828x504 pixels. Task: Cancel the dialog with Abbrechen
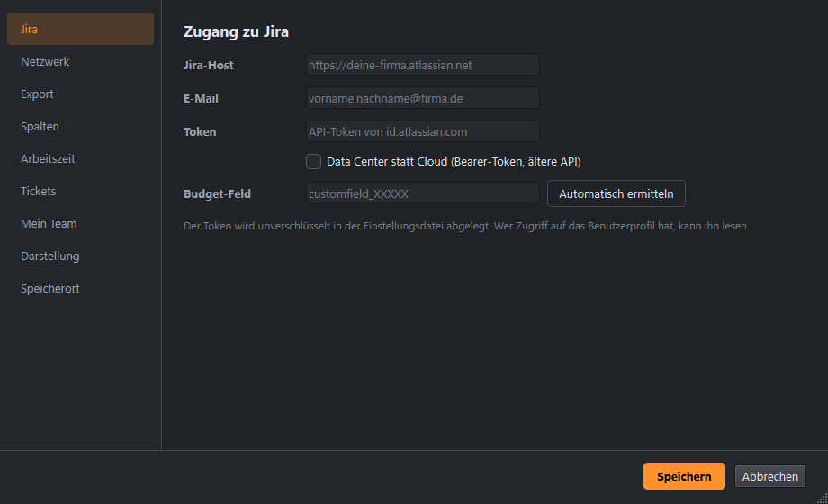[x=769, y=476]
